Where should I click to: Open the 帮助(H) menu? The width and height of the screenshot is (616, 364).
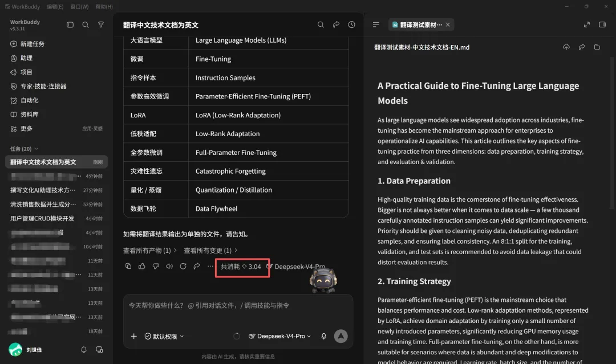[x=104, y=7]
